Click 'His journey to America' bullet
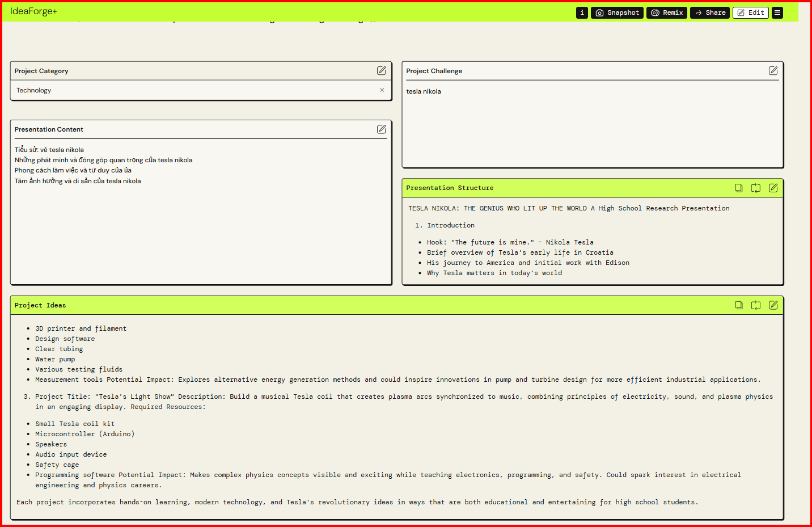This screenshot has height=527, width=812. 528,263
